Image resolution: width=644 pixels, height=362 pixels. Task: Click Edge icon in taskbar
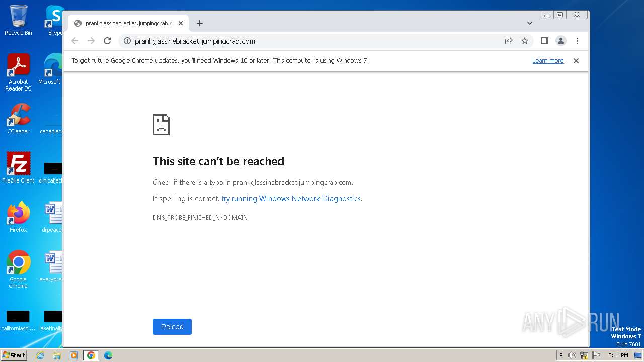(108, 355)
